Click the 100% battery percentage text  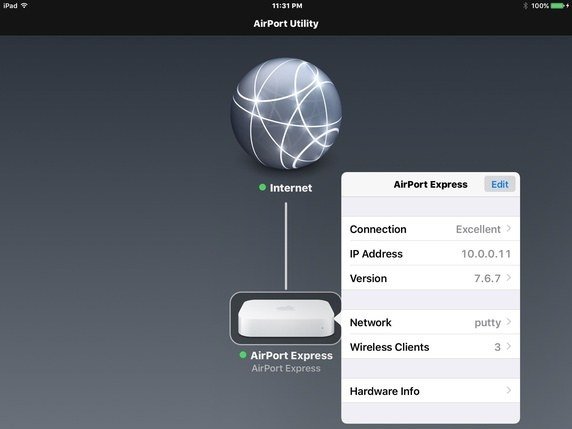pos(540,6)
